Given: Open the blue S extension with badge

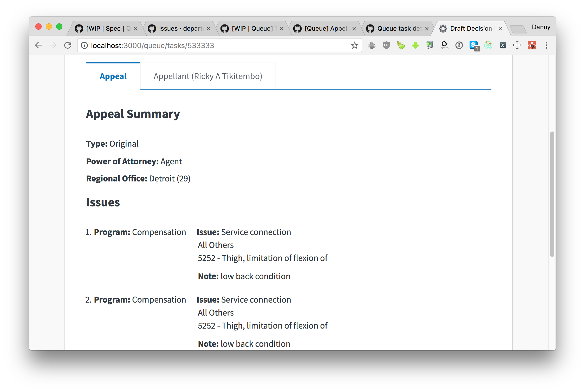Looking at the screenshot, I should click(474, 46).
